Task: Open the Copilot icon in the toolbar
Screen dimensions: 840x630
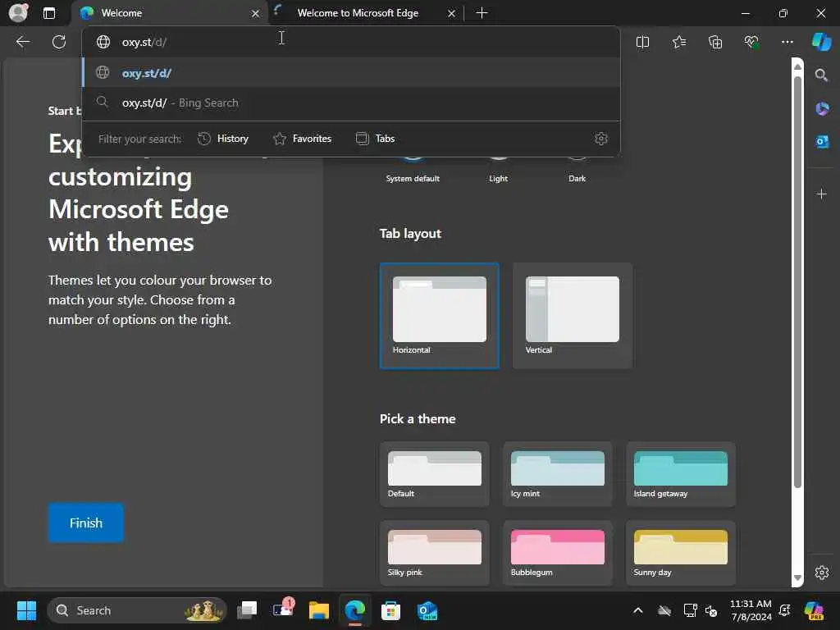Action: pos(821,42)
